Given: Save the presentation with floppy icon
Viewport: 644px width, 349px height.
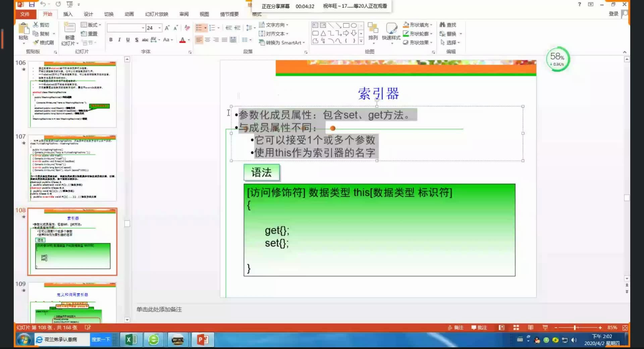Looking at the screenshot, I should click(32, 4).
